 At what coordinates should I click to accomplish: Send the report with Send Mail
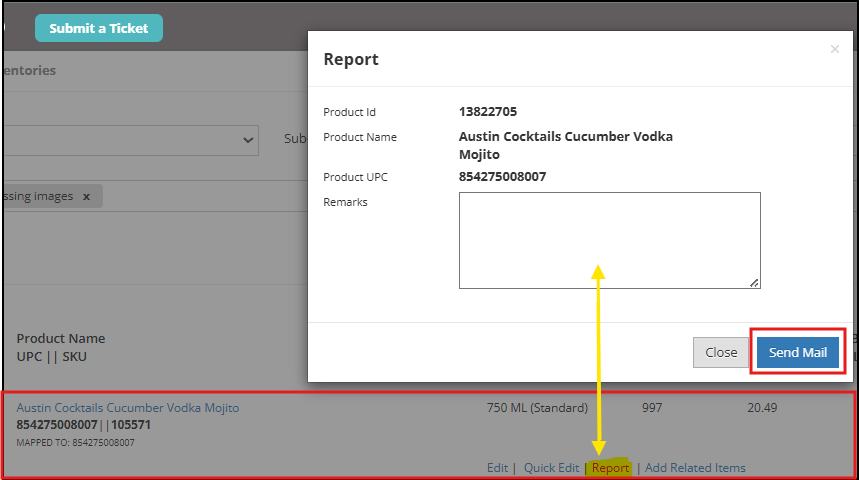[797, 352]
